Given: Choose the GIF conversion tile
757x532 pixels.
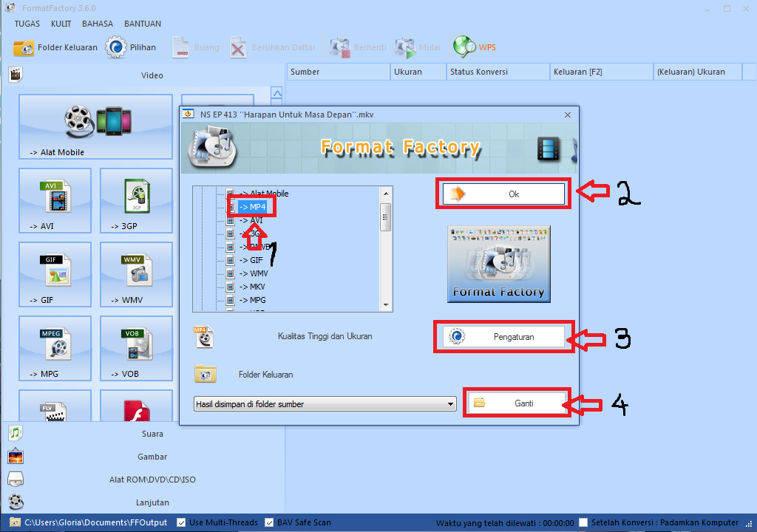Looking at the screenshot, I should point(55,274).
